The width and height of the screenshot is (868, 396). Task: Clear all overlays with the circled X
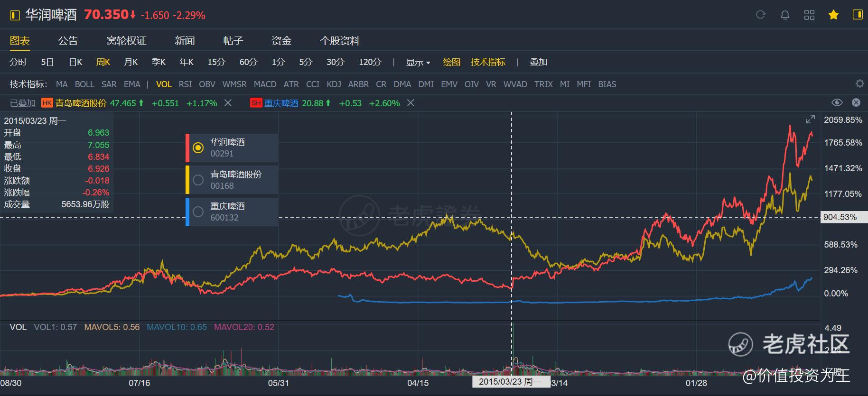pos(856,102)
